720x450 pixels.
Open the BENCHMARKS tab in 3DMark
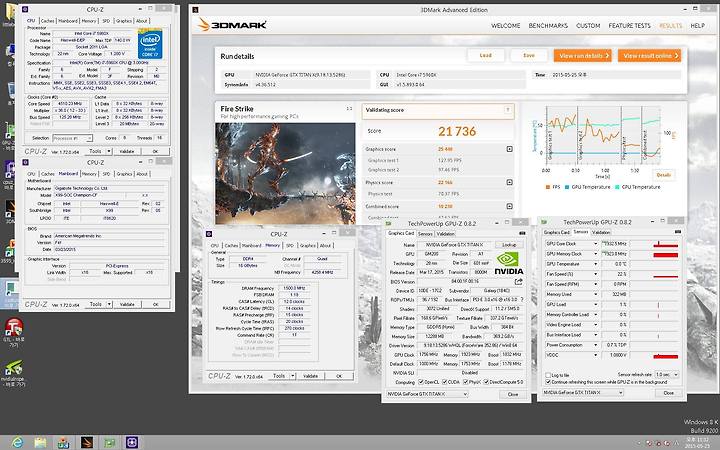point(548,26)
